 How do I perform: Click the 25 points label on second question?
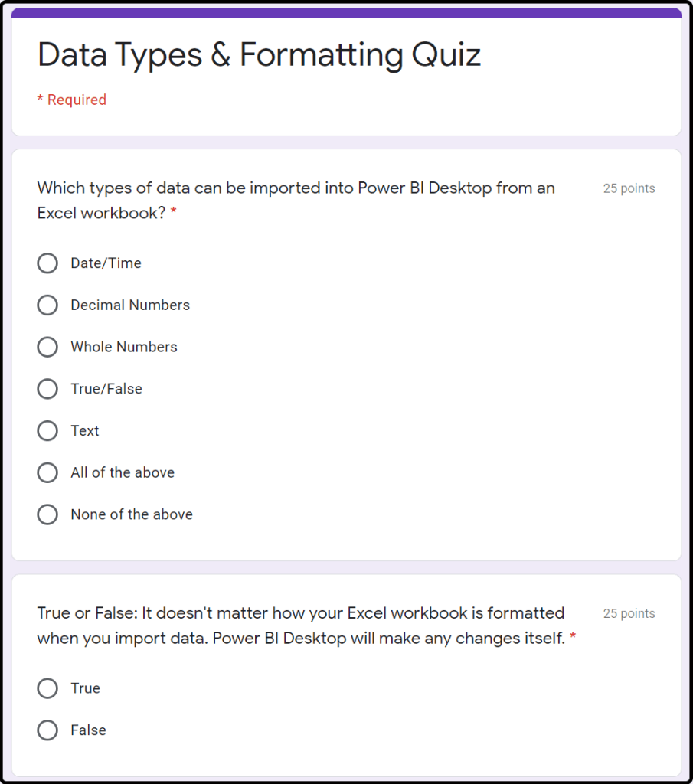629,613
